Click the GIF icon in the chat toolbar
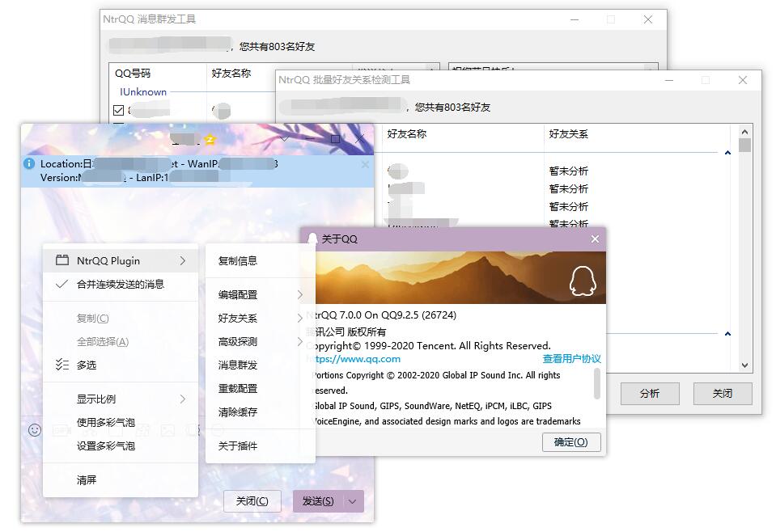The image size is (776, 532). click(x=60, y=431)
